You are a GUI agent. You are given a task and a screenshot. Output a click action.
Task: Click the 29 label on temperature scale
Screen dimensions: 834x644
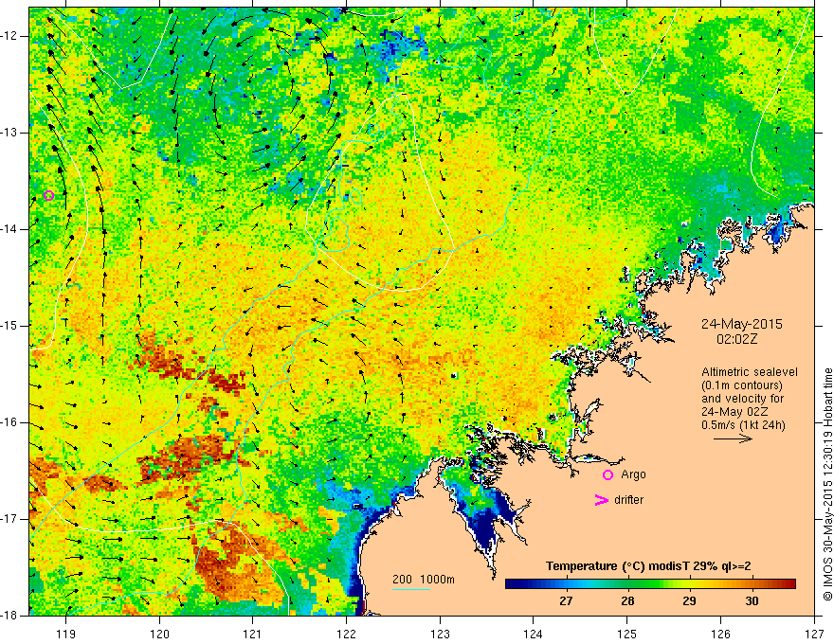point(689,601)
